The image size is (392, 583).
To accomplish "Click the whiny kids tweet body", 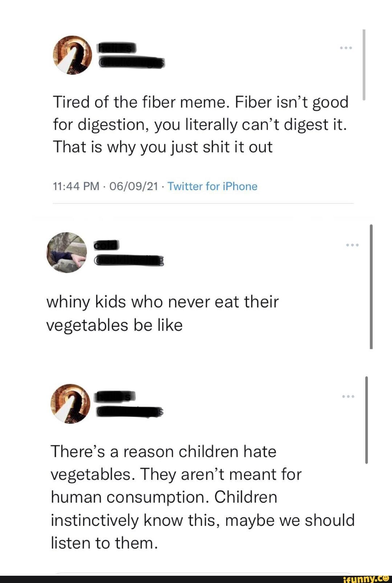I will click(x=163, y=312).
